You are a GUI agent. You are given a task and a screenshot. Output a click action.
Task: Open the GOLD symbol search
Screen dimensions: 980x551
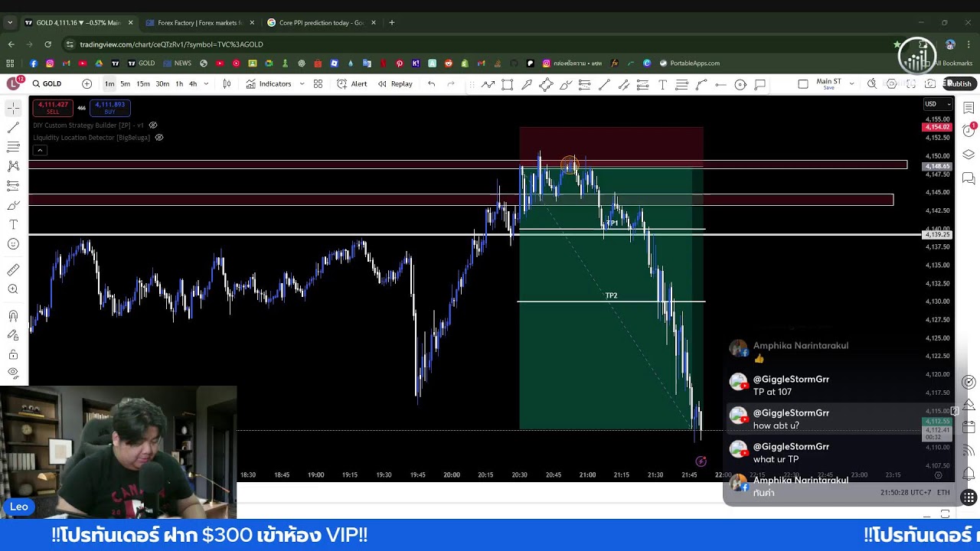47,83
